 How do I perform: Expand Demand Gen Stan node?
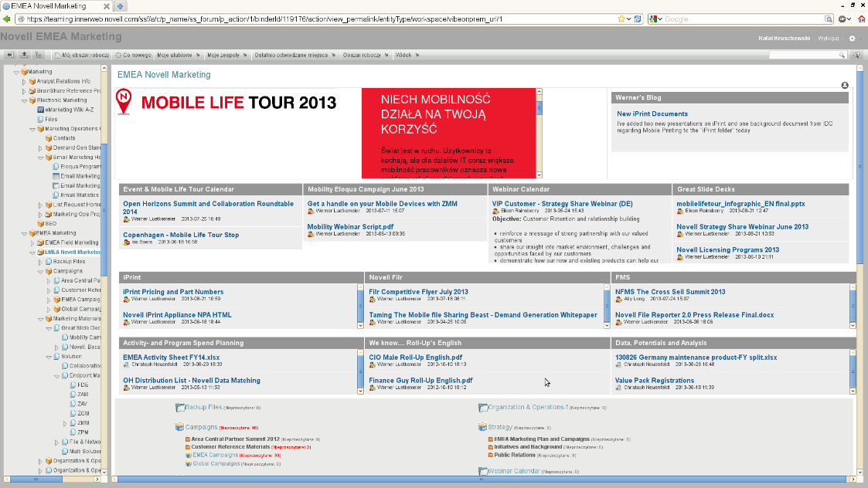pos(40,148)
